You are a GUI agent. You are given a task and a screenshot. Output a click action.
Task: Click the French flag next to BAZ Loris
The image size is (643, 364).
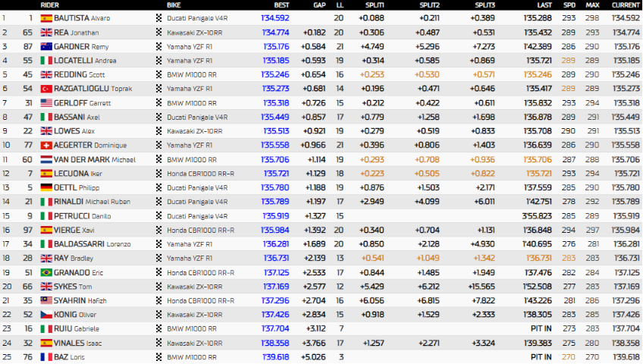(x=46, y=357)
